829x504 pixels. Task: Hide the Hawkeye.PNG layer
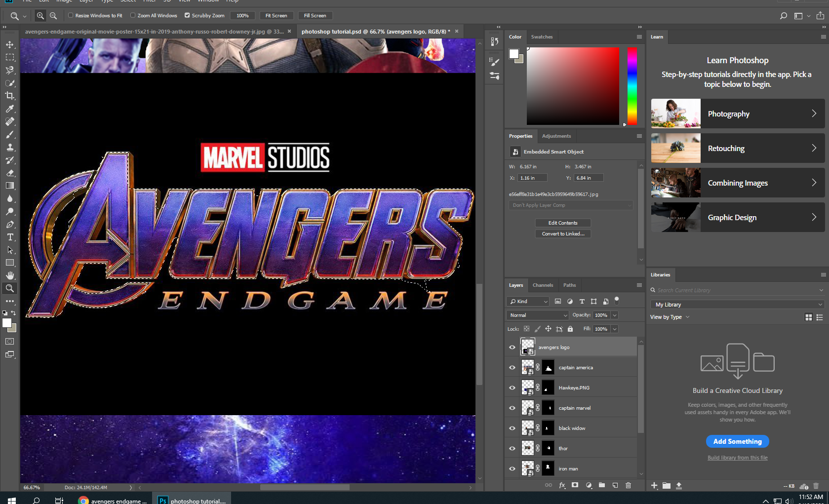[512, 388]
